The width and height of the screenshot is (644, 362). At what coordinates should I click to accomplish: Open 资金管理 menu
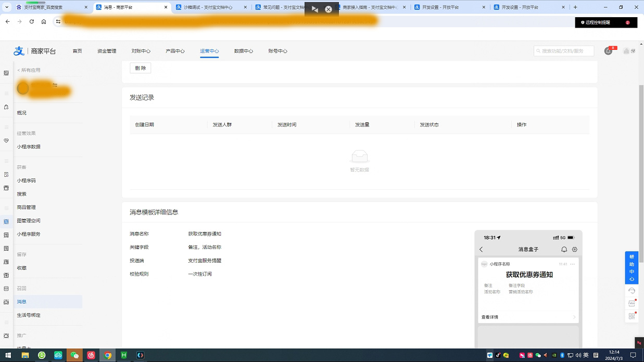[x=107, y=51]
